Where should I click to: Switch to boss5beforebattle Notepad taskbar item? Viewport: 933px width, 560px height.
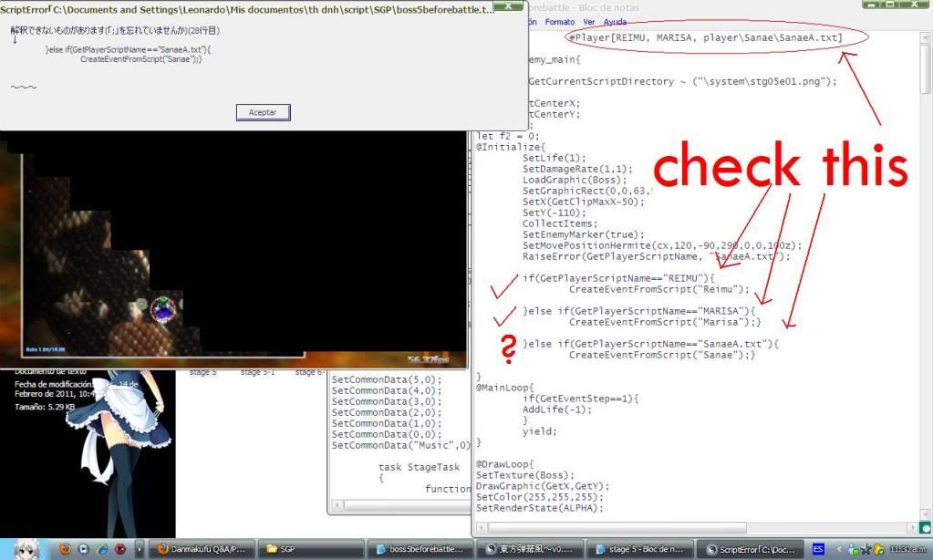[x=420, y=549]
